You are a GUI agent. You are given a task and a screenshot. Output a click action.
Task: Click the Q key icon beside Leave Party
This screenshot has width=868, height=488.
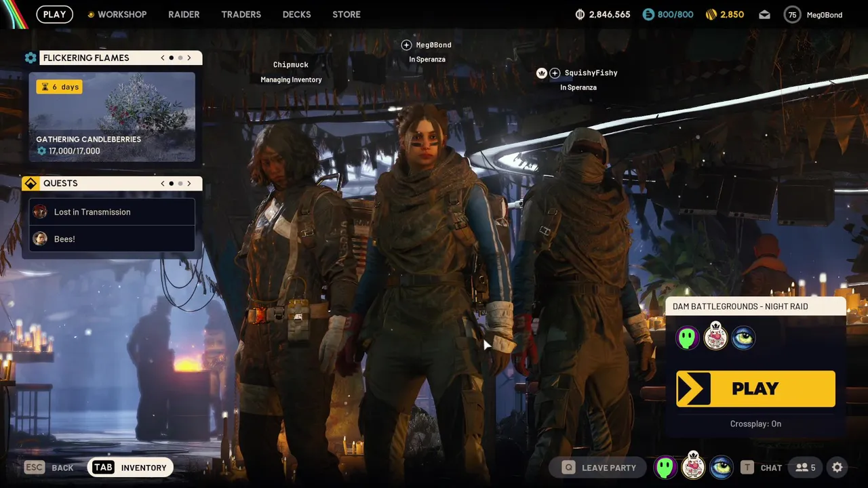568,468
